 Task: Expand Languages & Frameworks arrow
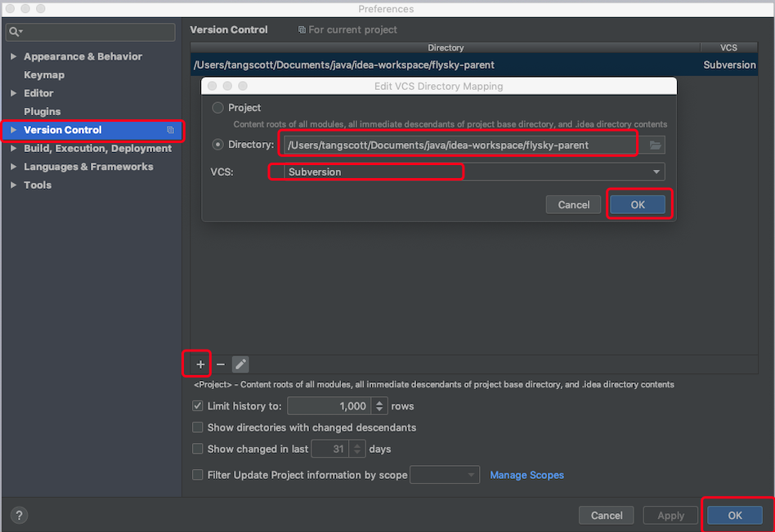[x=13, y=167]
